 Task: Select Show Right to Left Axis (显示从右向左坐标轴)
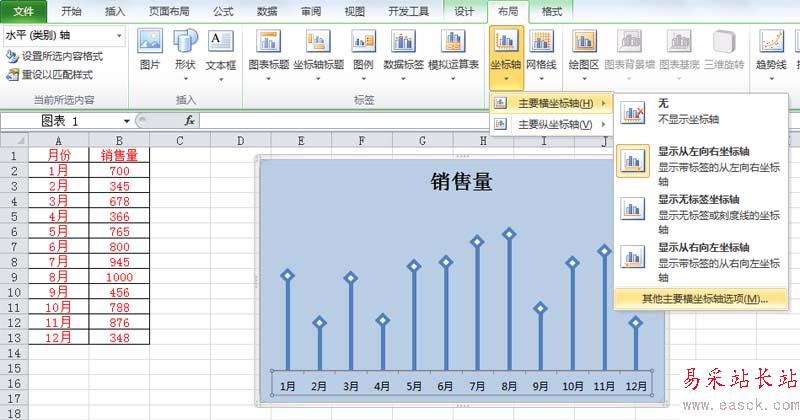point(700,261)
